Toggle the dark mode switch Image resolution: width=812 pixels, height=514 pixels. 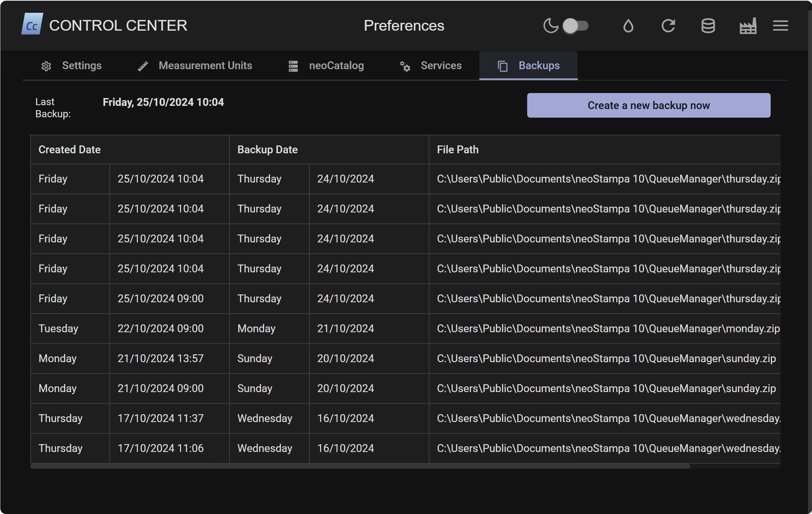coord(575,26)
